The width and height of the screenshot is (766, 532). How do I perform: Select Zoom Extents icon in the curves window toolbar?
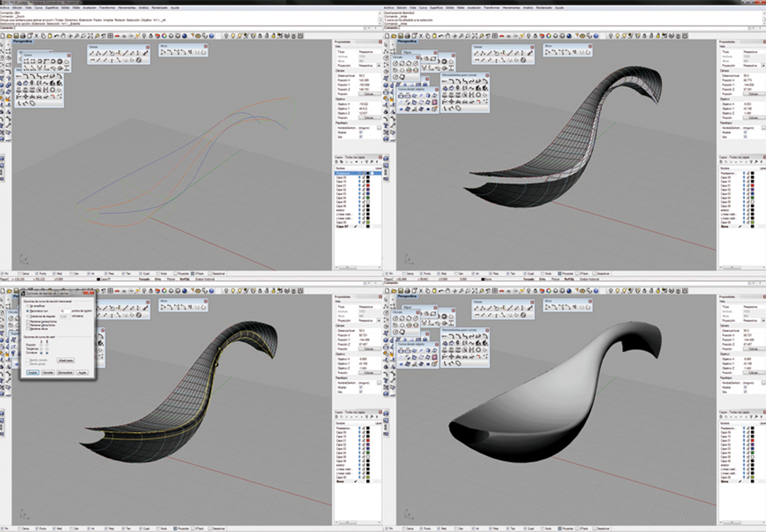(90, 36)
